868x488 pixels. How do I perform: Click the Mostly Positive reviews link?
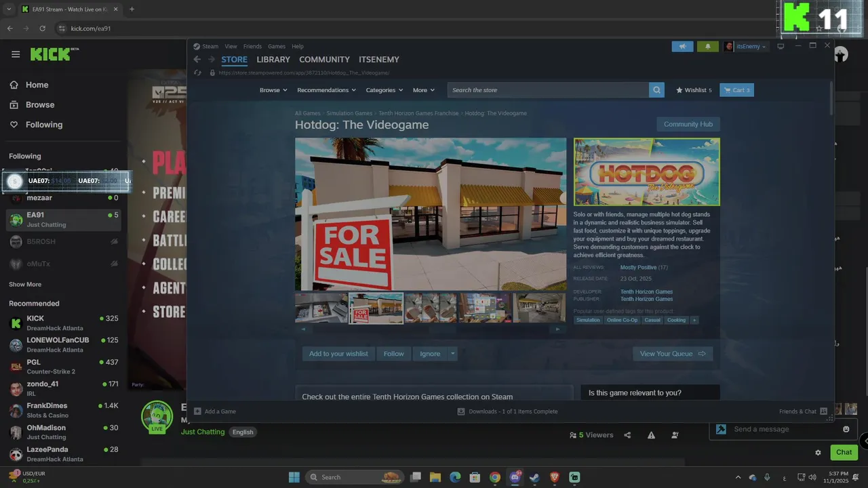point(639,268)
